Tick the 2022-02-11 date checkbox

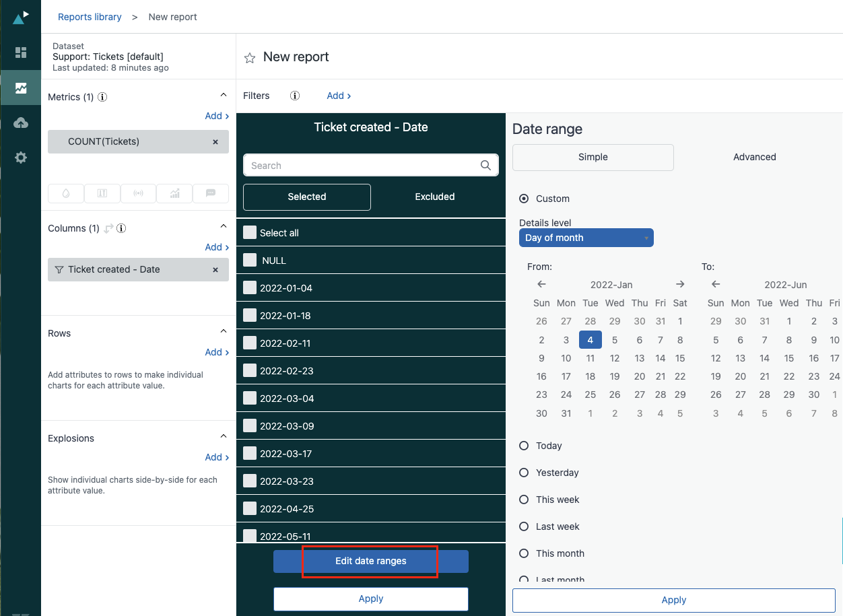tap(250, 343)
